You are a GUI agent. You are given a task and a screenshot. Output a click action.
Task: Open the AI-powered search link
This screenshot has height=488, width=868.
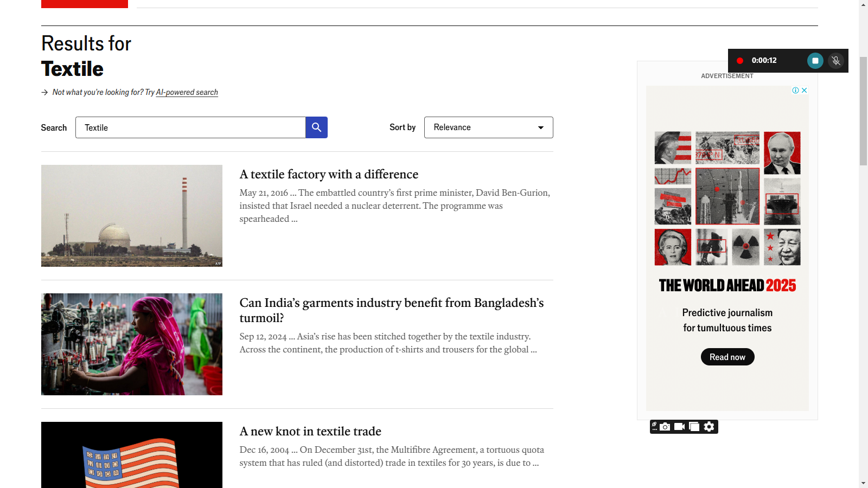coord(187,92)
